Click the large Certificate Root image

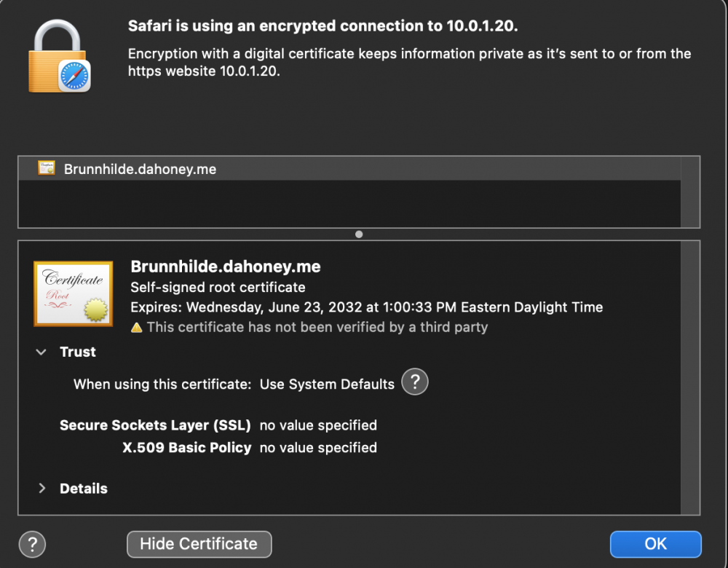point(74,293)
